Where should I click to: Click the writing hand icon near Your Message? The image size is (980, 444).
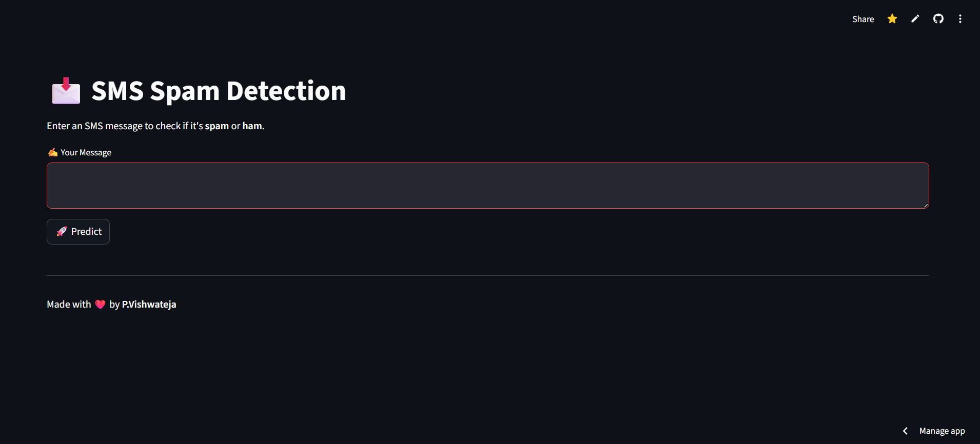point(53,152)
